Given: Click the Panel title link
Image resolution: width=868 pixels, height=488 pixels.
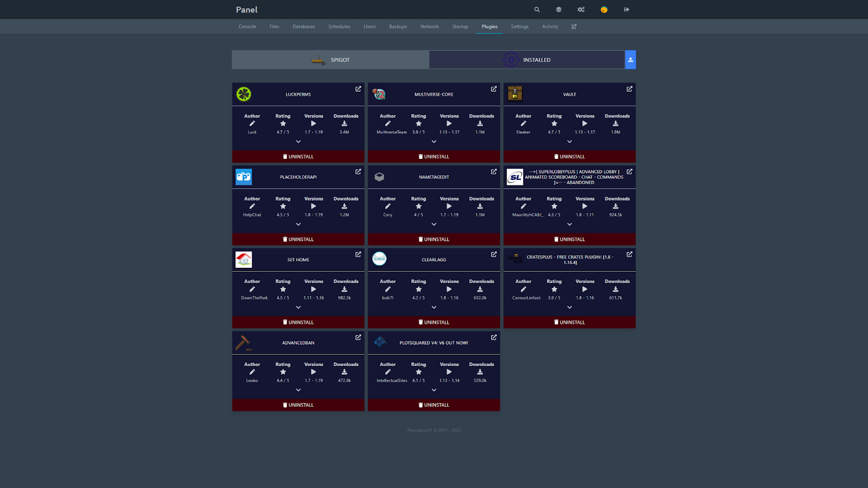Looking at the screenshot, I should click(x=247, y=10).
